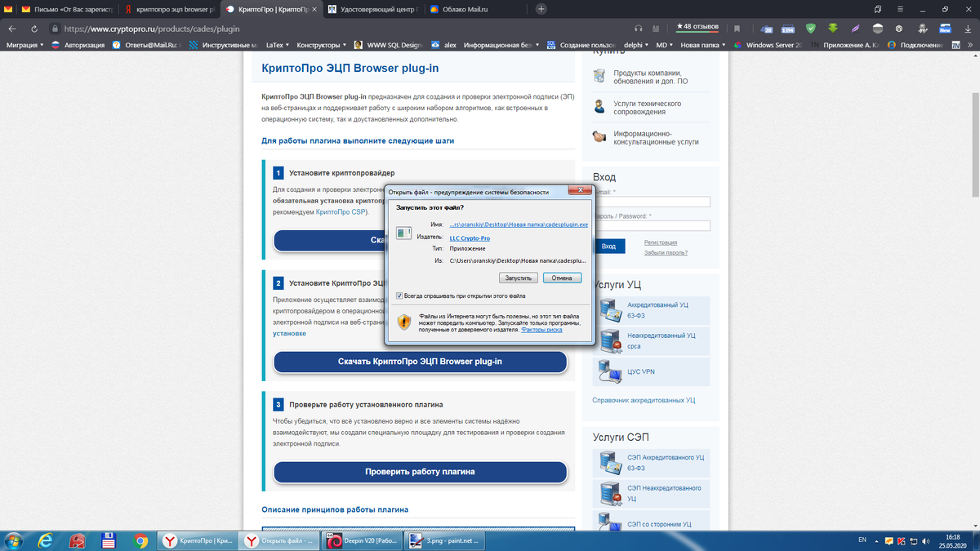Click the cloud 20 extension icon

click(767, 28)
